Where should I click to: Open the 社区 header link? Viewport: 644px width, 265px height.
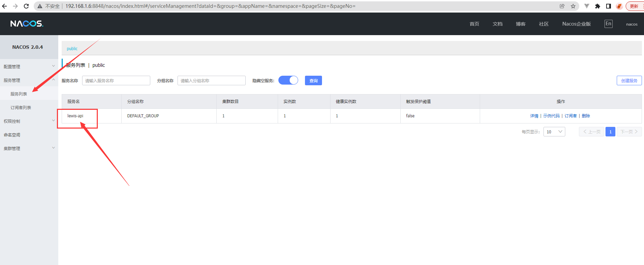tap(544, 24)
